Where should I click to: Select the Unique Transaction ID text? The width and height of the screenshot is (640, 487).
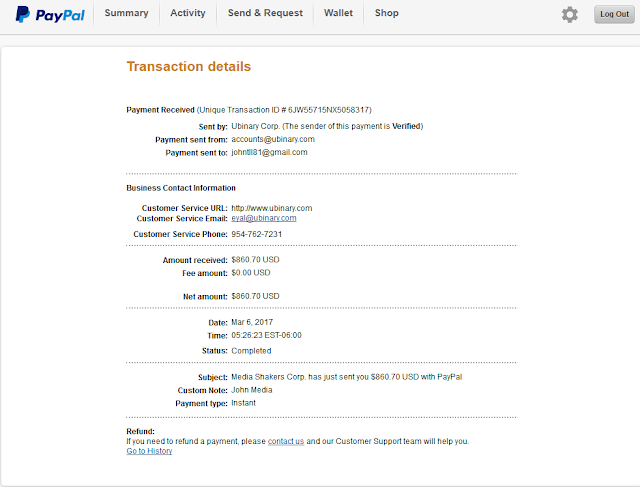[284, 110]
